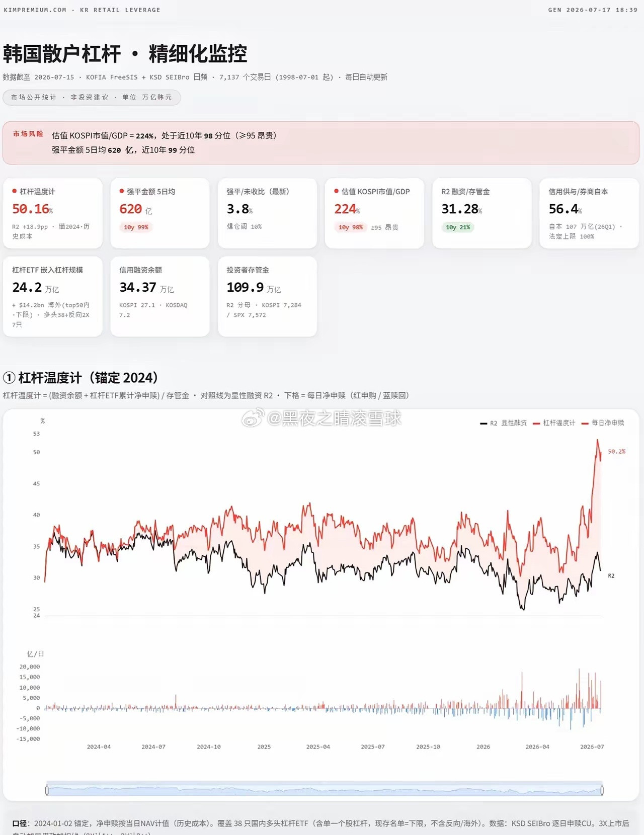Image resolution: width=644 pixels, height=835 pixels.
Task: Select the 投资者存管金 109.9 万亿 card
Action: pyautogui.click(x=267, y=296)
